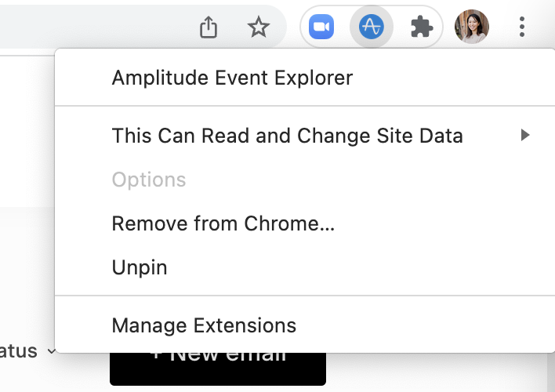Image resolution: width=555 pixels, height=392 pixels.
Task: Click the user profile avatar
Action: (472, 27)
